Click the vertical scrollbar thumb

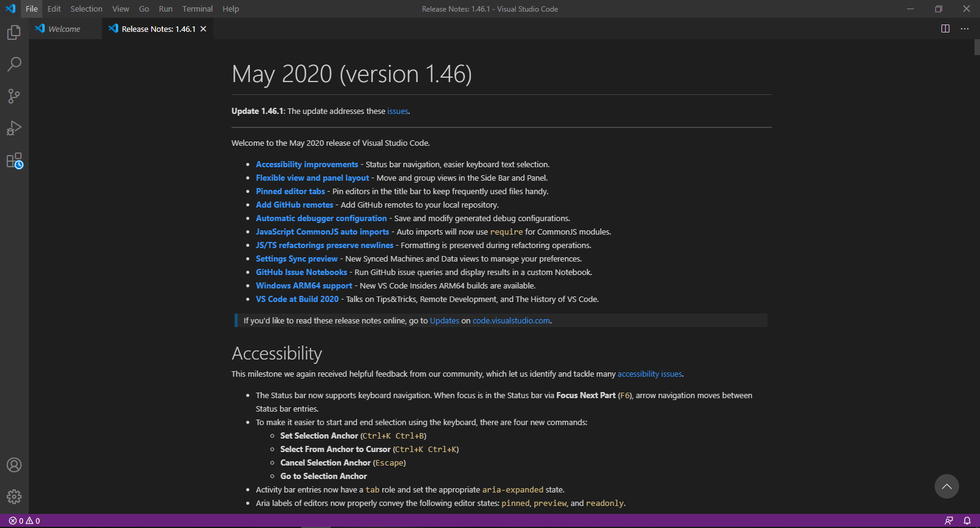point(977,47)
